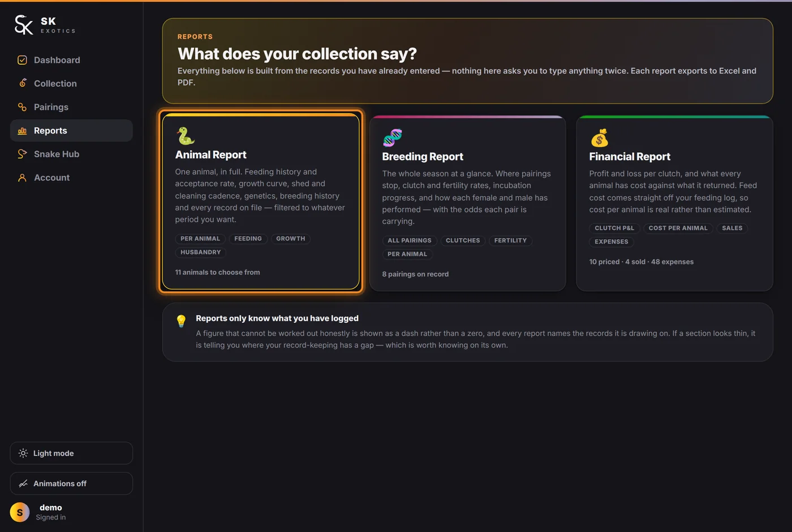Switch to Light mode
The image size is (792, 532).
click(x=71, y=453)
